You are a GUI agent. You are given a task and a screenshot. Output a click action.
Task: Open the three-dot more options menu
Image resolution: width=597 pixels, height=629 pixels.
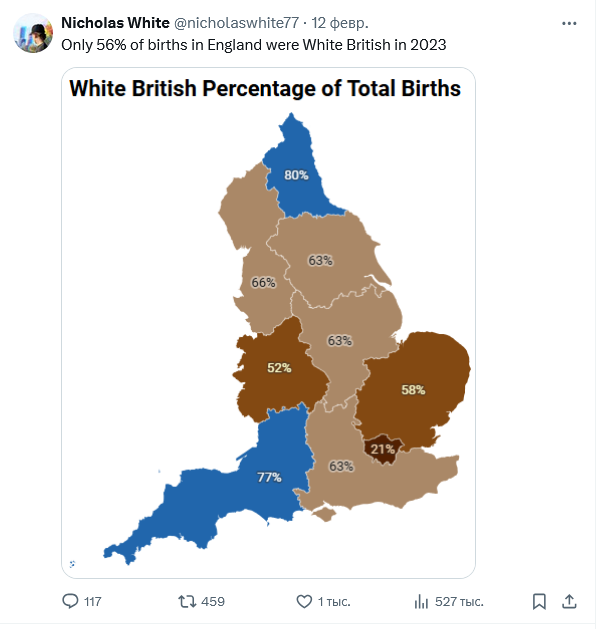tap(569, 24)
